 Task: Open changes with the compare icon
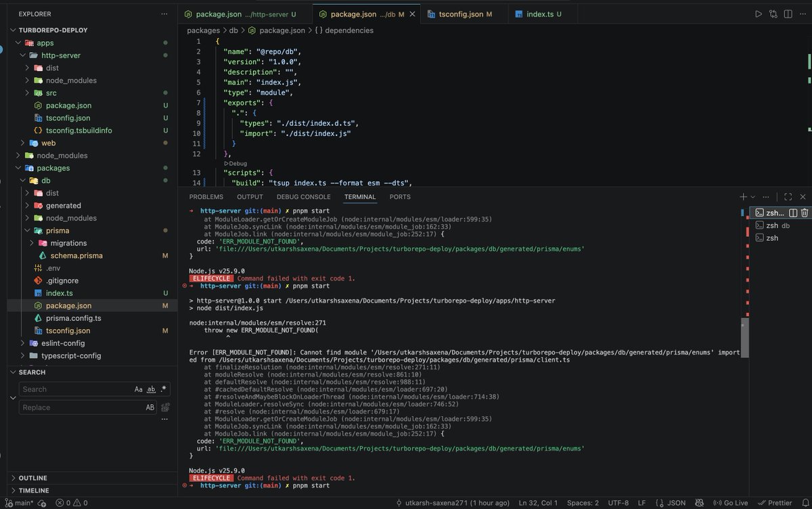(773, 14)
